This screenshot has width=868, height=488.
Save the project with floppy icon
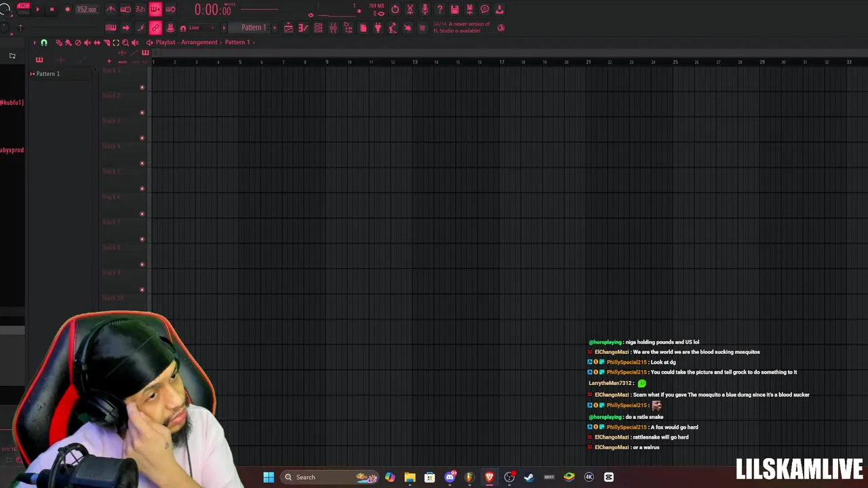455,9
